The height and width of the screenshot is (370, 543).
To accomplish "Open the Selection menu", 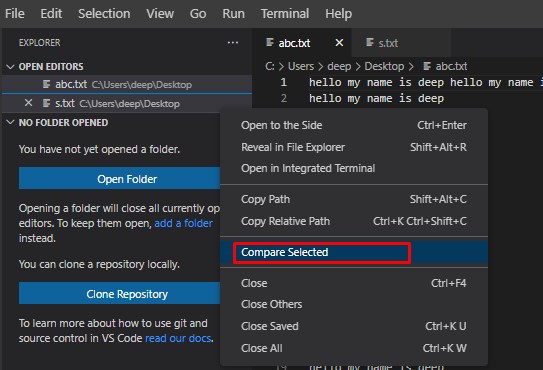I will pos(104,14).
